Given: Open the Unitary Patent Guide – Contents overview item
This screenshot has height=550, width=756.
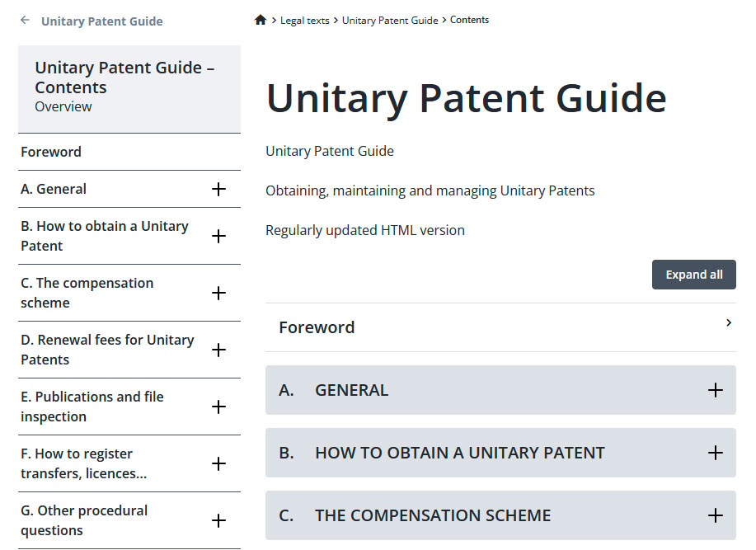Looking at the screenshot, I should click(x=124, y=87).
